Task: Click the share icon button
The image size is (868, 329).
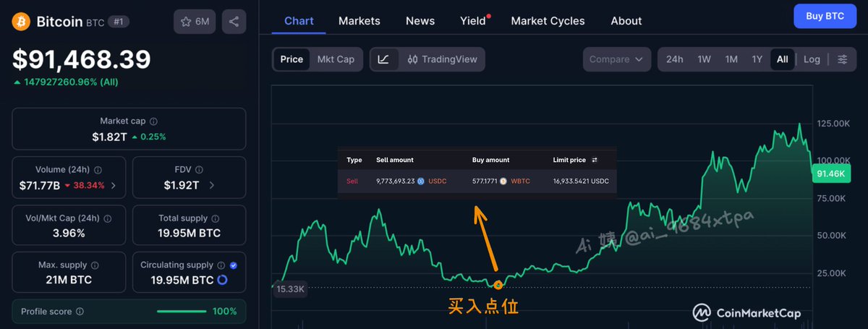Action: click(233, 22)
